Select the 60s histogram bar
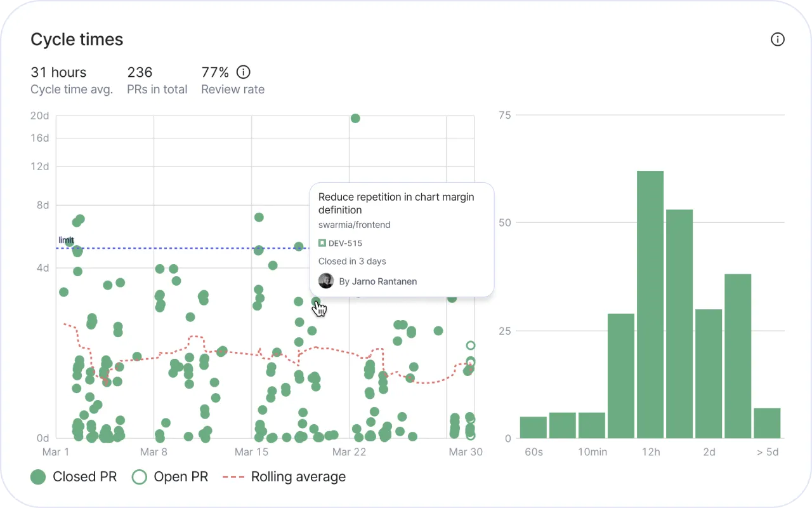This screenshot has width=812, height=508. coord(533,427)
